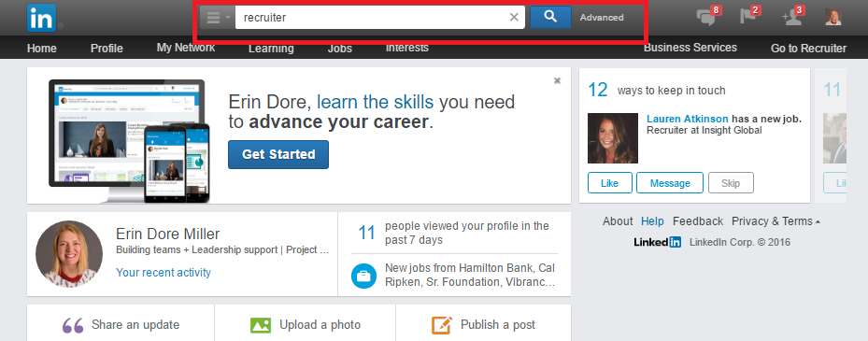Viewport: 868px width, 341px height.
Task: Click Go to Recruiter
Action: pos(808,49)
